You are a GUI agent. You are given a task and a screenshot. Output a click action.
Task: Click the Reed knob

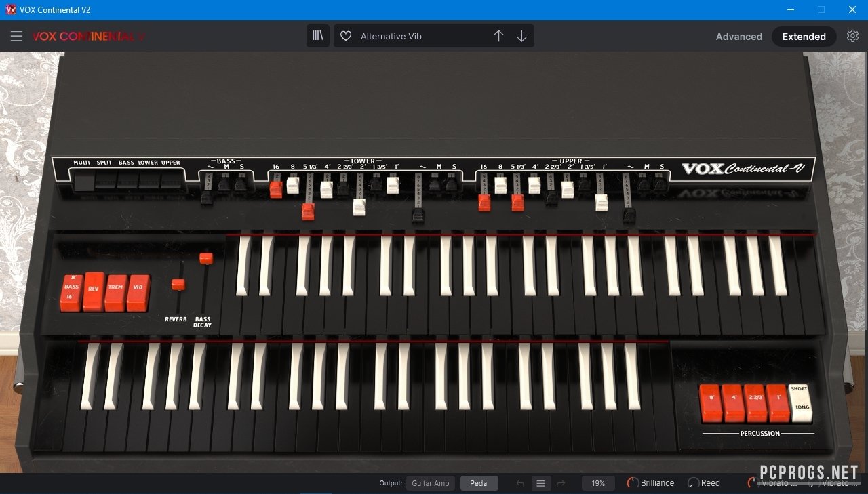693,483
